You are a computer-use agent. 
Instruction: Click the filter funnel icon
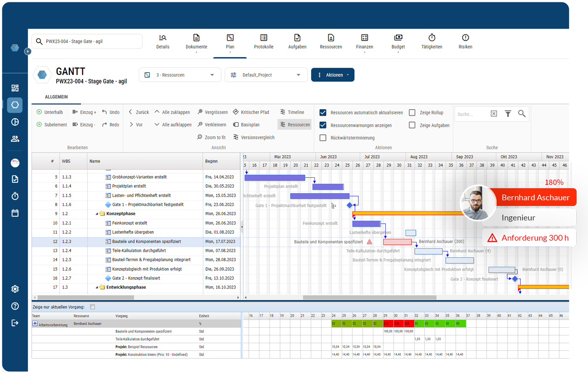click(x=508, y=114)
